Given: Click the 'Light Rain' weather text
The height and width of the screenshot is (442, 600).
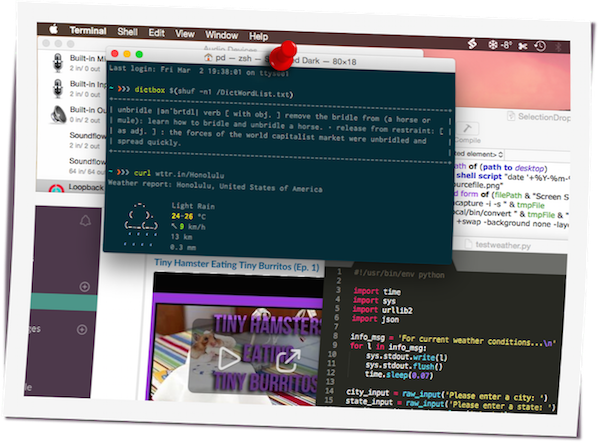Looking at the screenshot, I should [x=193, y=206].
